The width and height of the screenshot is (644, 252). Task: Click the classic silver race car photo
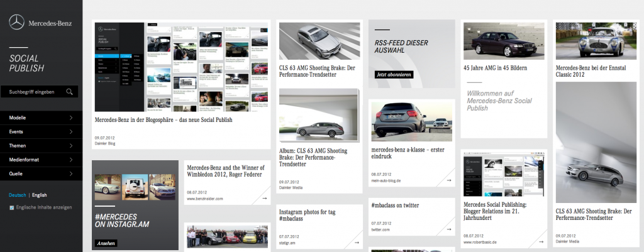[x=596, y=40]
